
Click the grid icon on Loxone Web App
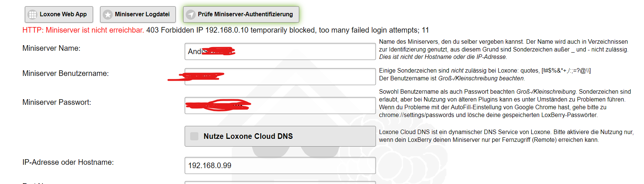coord(33,14)
